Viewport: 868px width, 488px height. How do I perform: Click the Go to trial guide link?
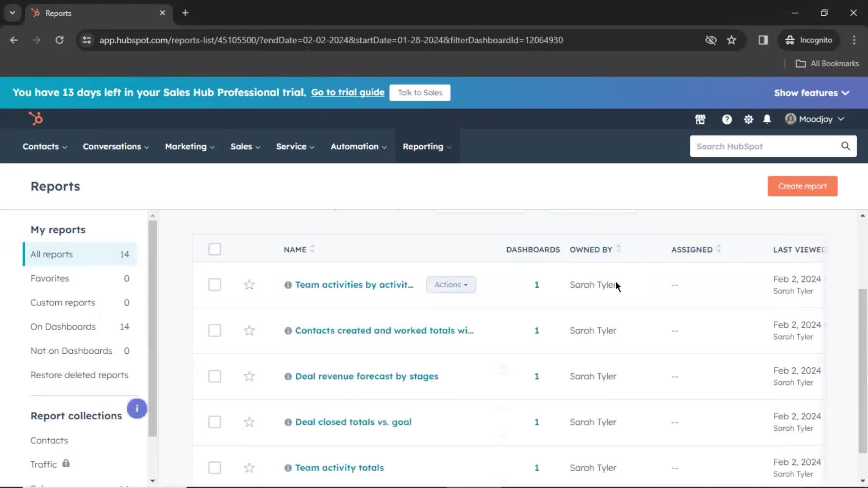click(347, 92)
